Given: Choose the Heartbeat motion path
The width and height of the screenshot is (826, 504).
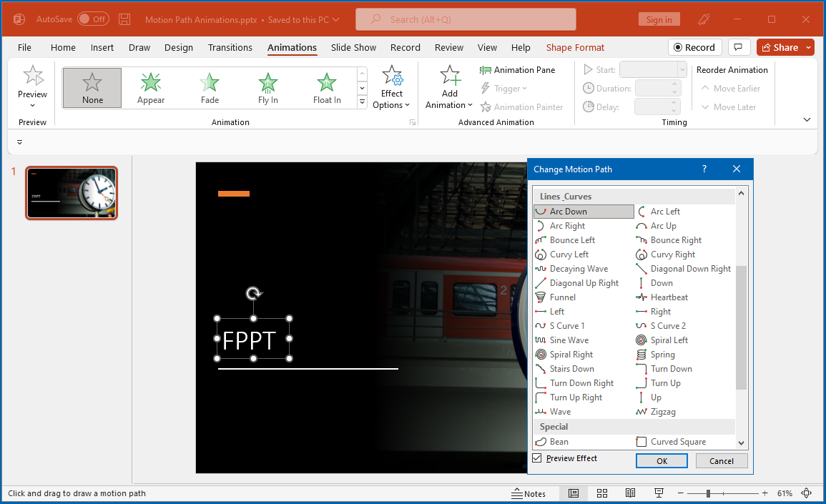Looking at the screenshot, I should tap(669, 297).
